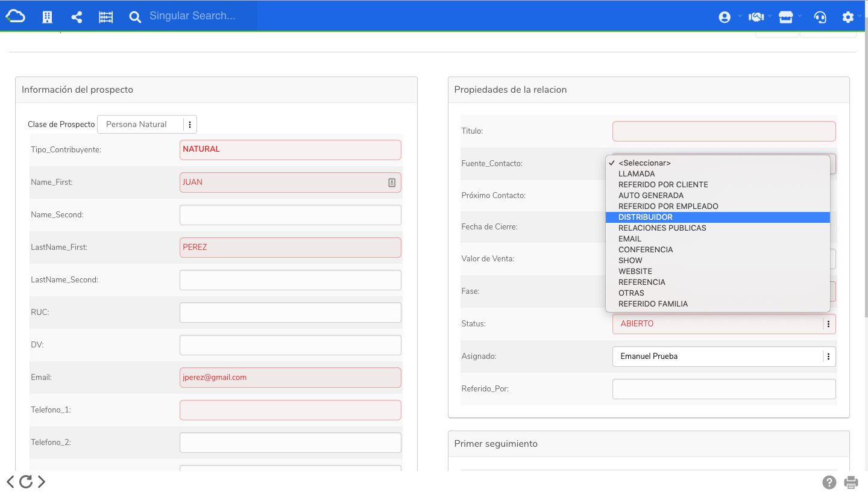Pick WEBSITE in the contact source list
This screenshot has height=495, width=868.
(635, 272)
